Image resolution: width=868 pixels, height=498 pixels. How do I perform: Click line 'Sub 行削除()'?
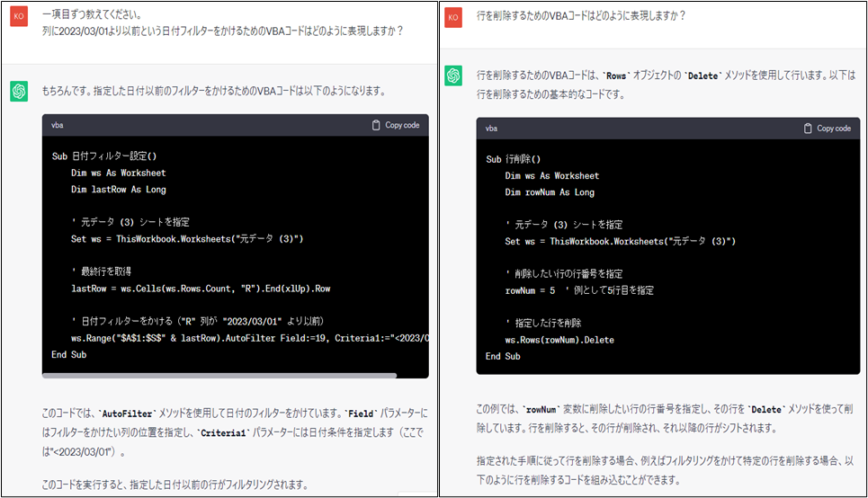tap(514, 159)
